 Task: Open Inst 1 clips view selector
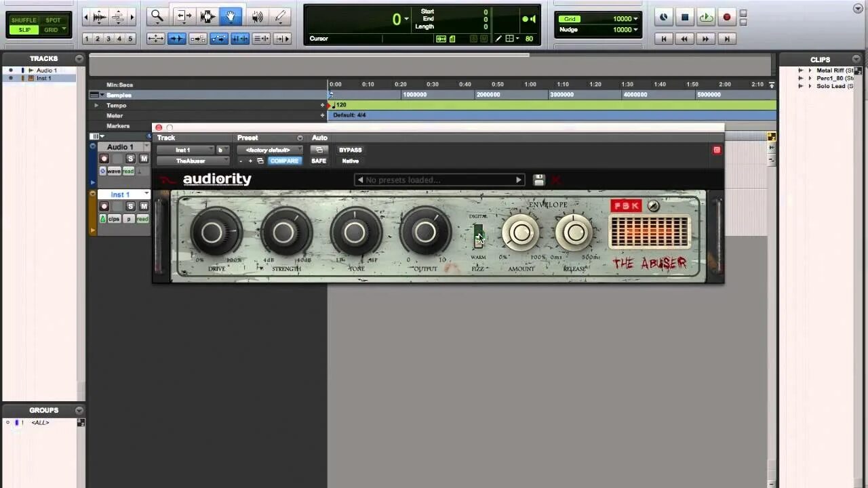click(113, 219)
